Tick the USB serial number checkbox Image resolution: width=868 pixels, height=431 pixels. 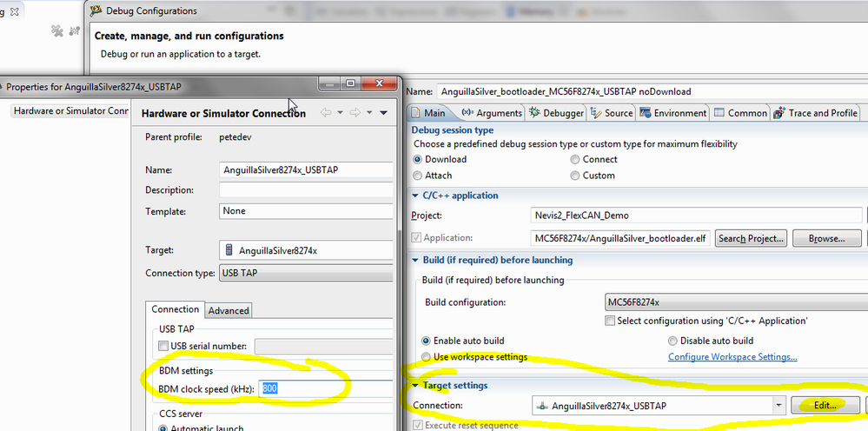(x=163, y=347)
